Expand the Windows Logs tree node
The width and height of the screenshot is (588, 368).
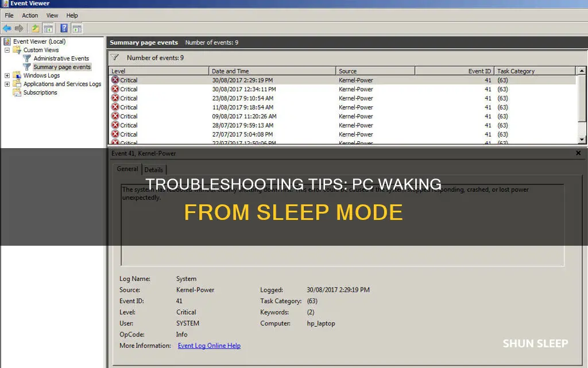click(x=7, y=75)
